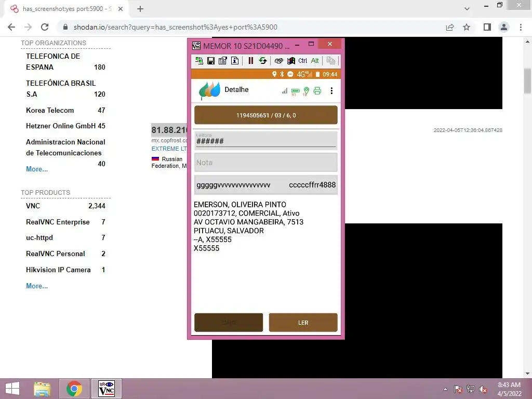The width and height of the screenshot is (532, 399).
Task: Click the 1194505651 / 03 / 6, 0 button
Action: click(x=265, y=115)
